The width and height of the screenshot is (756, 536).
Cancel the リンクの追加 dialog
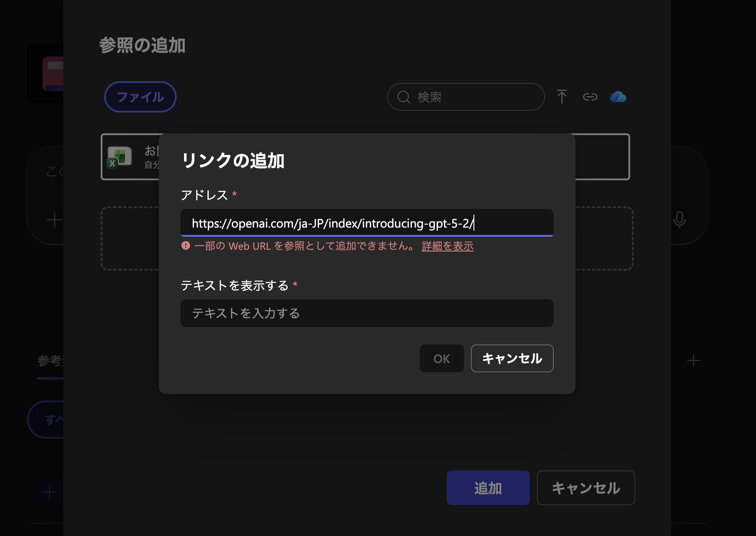point(512,358)
